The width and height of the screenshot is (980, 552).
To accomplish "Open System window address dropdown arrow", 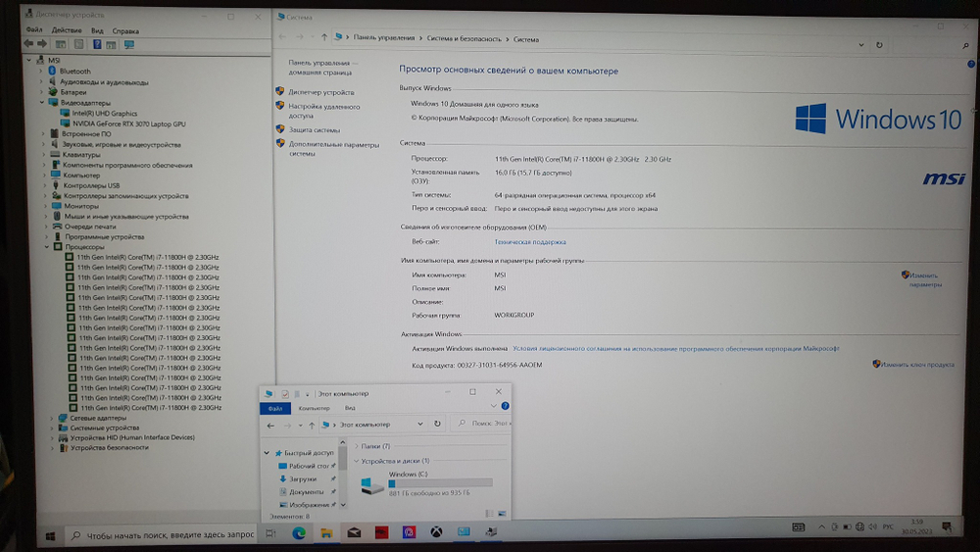I will (861, 44).
